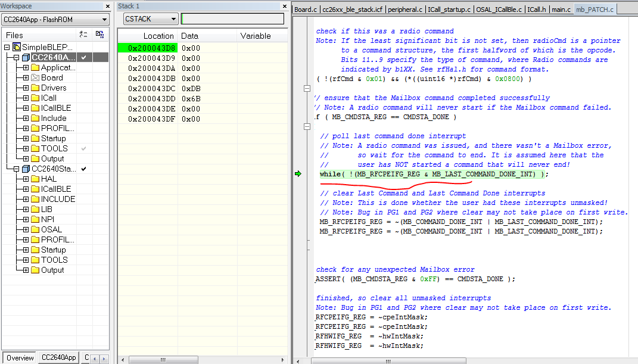This screenshot has width=638, height=364.
Task: Toggle the checkmark next to CC2640A project
Action: tap(84, 57)
